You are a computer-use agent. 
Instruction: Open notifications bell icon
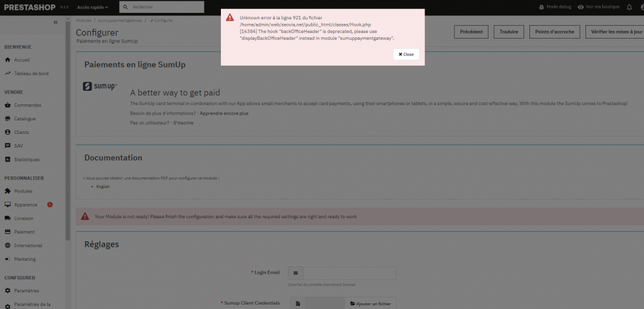[629, 7]
